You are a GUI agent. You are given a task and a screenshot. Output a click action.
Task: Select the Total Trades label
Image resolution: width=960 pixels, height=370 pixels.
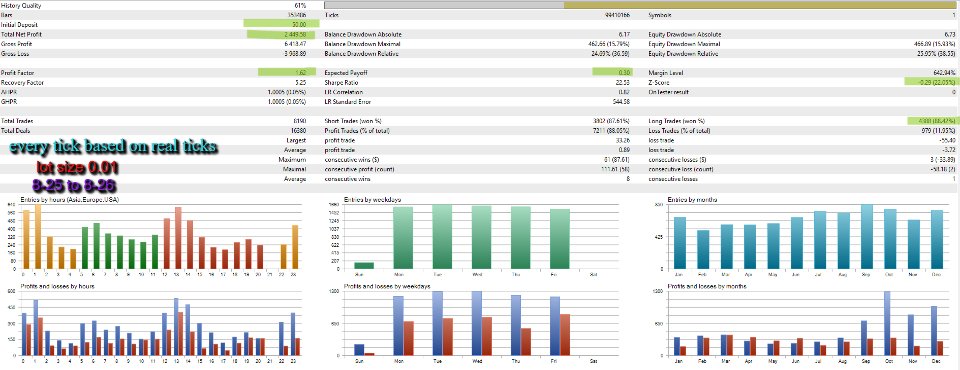pyautogui.click(x=17, y=121)
